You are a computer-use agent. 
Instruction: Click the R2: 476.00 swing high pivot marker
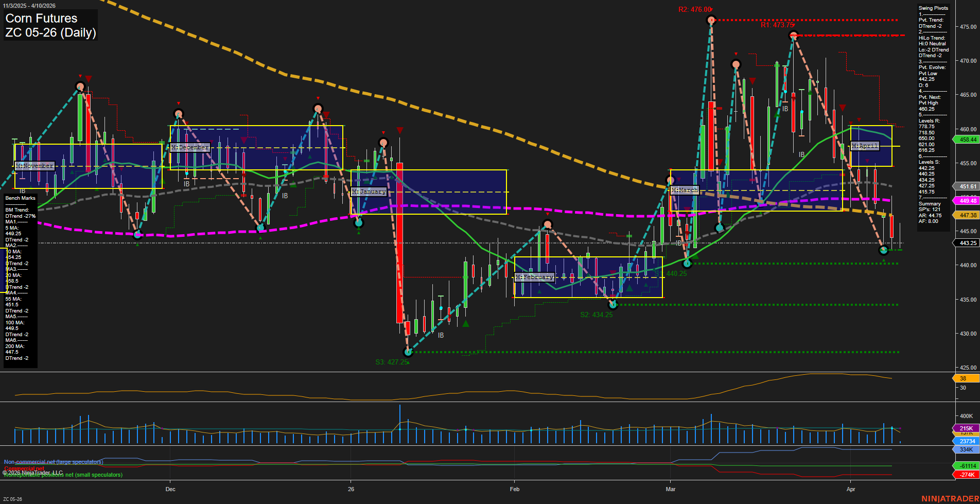point(712,20)
